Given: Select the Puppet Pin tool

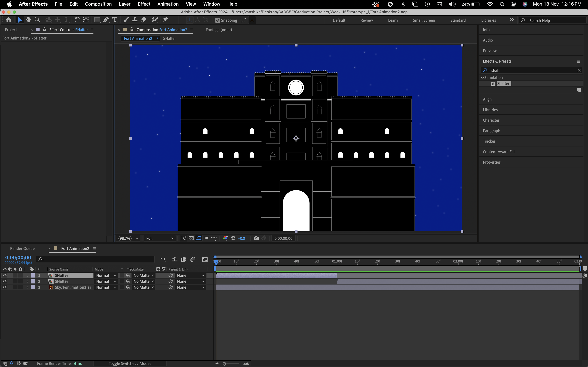Looking at the screenshot, I should pyautogui.click(x=166, y=20).
